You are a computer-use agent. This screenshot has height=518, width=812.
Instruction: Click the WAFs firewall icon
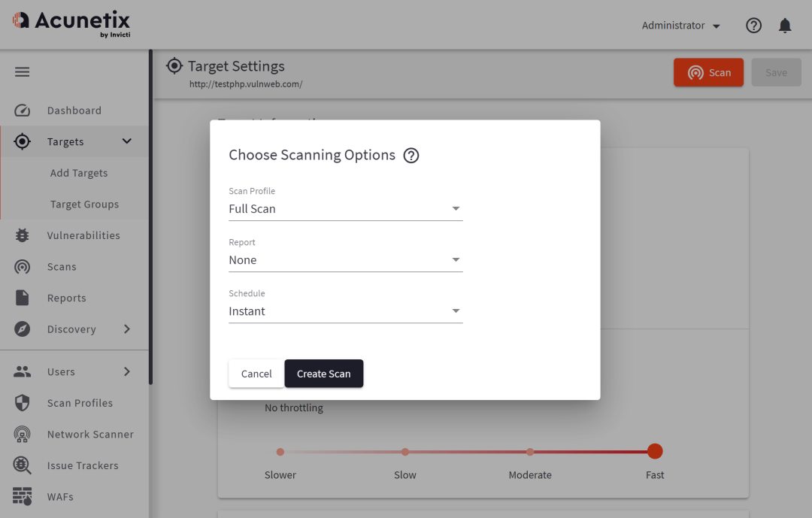tap(23, 496)
